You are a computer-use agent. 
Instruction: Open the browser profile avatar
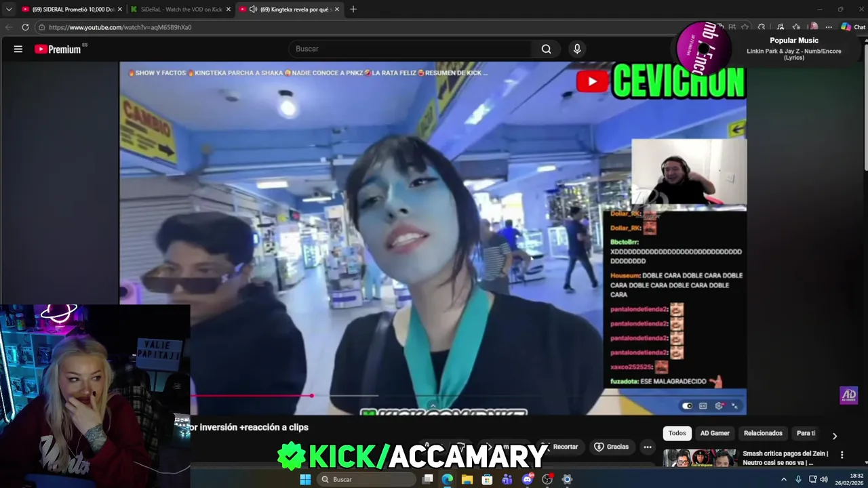(x=813, y=27)
